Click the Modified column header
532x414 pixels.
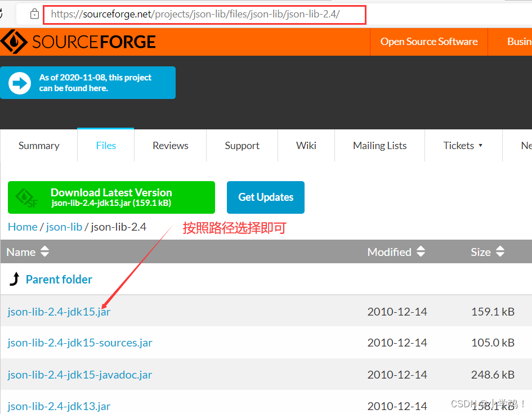389,252
